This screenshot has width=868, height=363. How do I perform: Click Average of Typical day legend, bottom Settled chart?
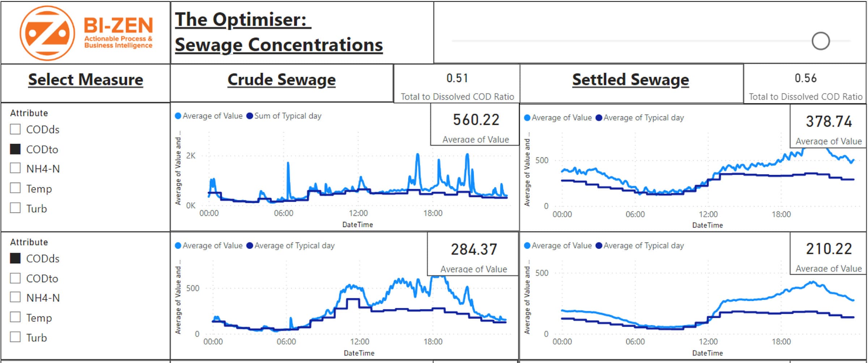(x=640, y=245)
